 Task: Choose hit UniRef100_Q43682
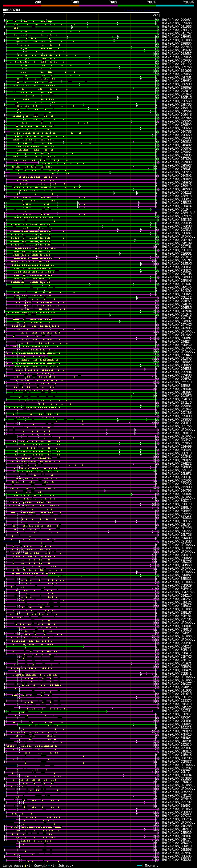pyautogui.click(x=177, y=50)
